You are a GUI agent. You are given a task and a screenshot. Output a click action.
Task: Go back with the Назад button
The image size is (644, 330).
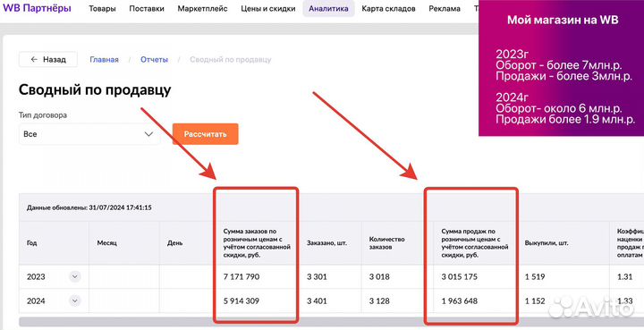click(48, 60)
